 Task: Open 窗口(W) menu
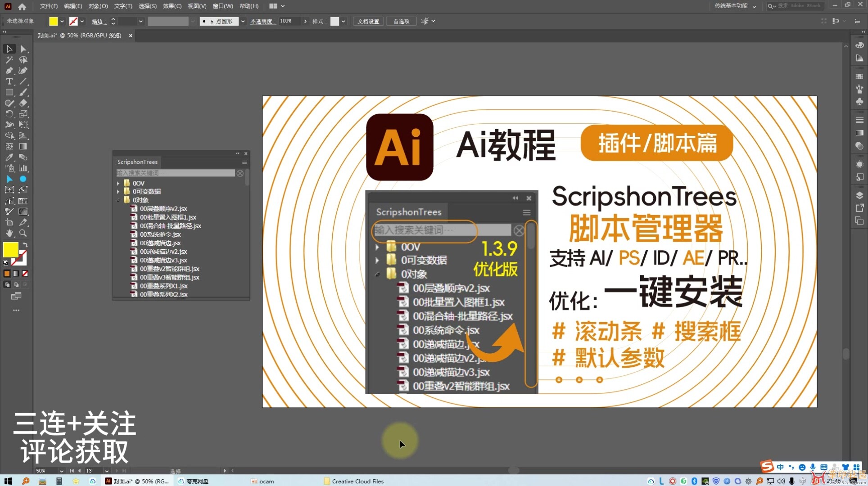(223, 6)
